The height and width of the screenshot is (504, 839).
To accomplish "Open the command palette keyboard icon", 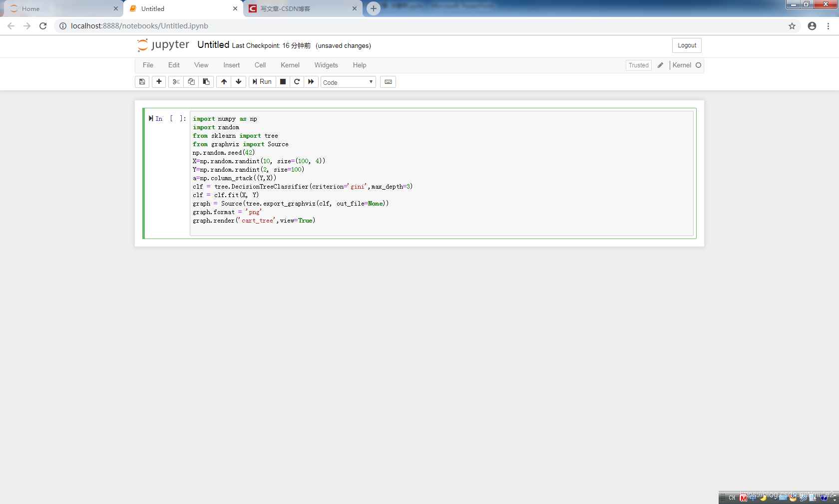I will [388, 82].
